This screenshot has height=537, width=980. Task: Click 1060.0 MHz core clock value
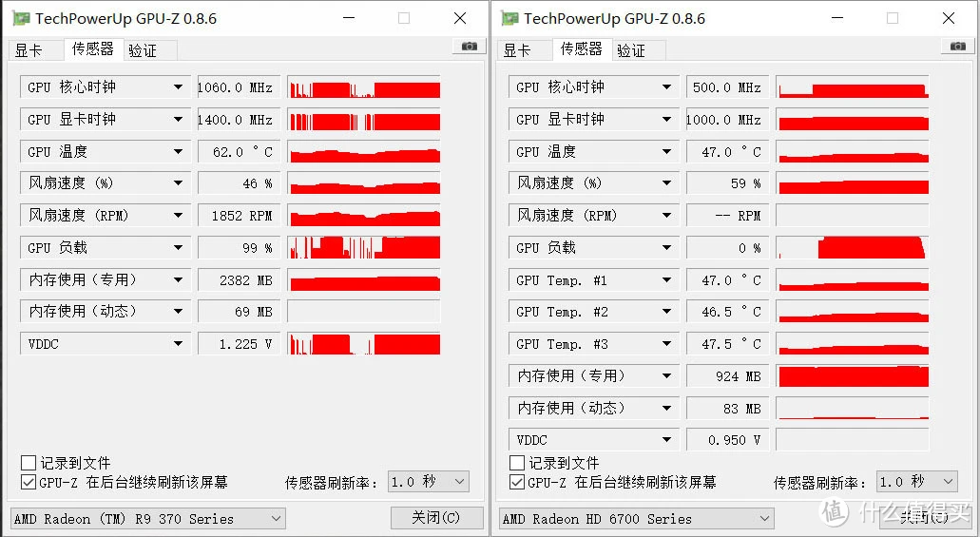[240, 86]
